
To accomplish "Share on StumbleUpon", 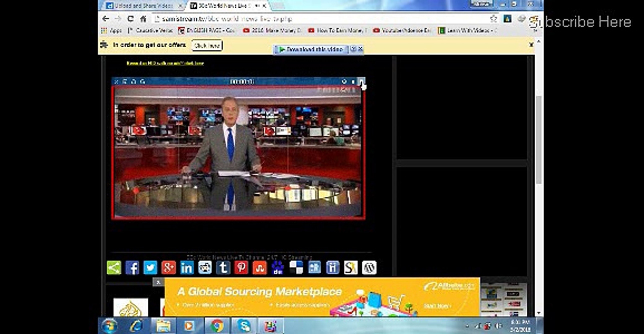I will click(259, 268).
